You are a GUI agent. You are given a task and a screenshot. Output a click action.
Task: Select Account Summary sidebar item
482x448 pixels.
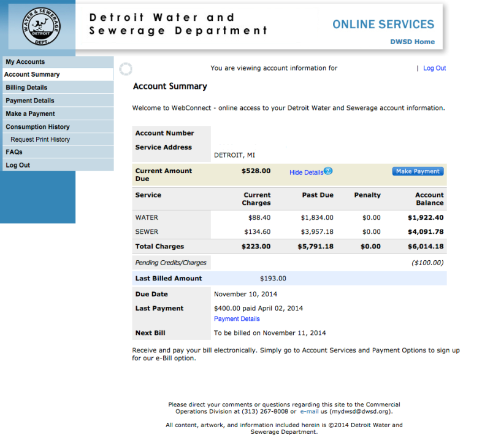tap(58, 74)
